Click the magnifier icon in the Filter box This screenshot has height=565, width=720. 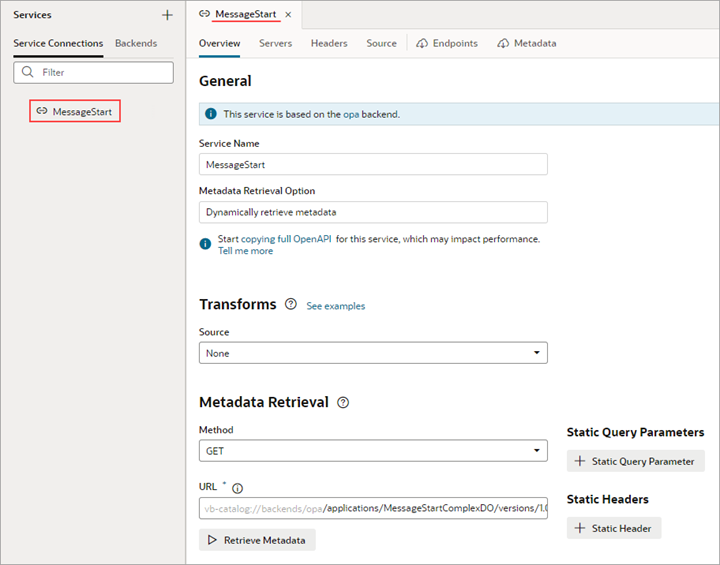click(28, 72)
